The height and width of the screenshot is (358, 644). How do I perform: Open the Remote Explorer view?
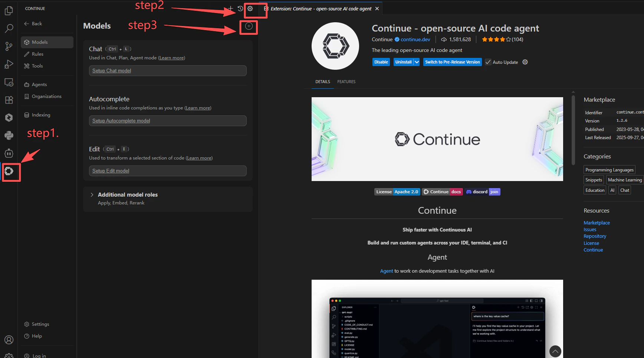click(9, 82)
